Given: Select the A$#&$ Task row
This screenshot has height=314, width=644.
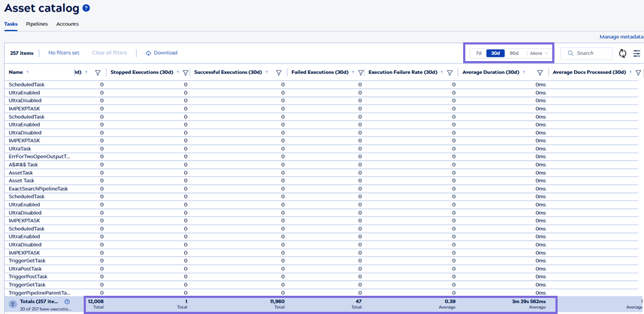Looking at the screenshot, I should pyautogui.click(x=322, y=165).
